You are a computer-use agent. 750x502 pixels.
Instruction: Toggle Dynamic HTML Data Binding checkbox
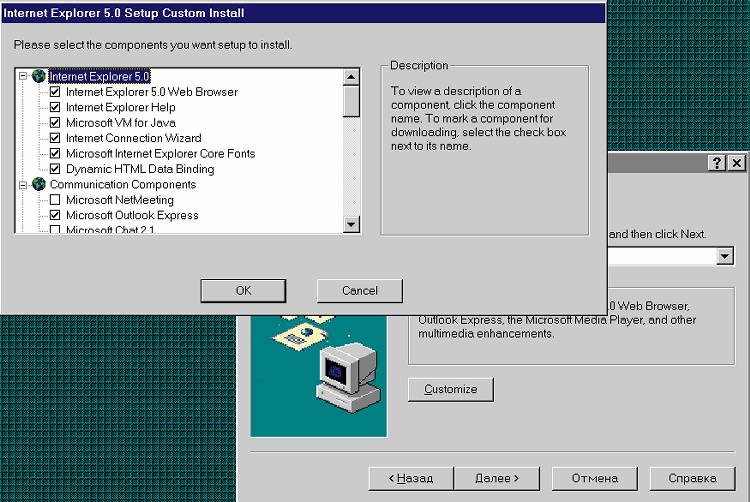click(55, 168)
